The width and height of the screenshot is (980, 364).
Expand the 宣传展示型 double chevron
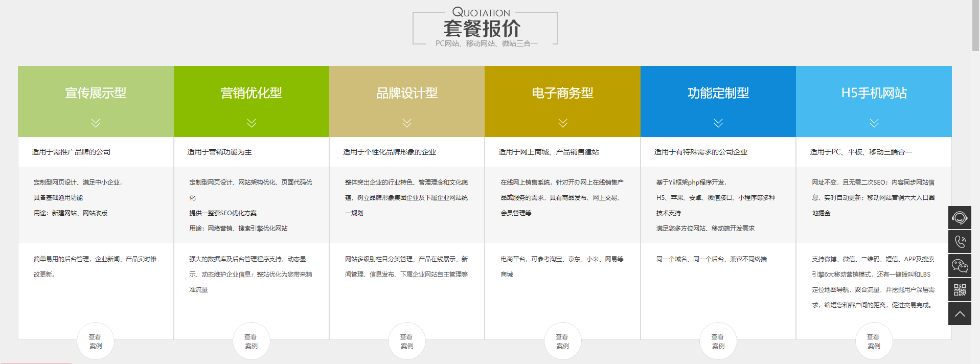tap(96, 123)
